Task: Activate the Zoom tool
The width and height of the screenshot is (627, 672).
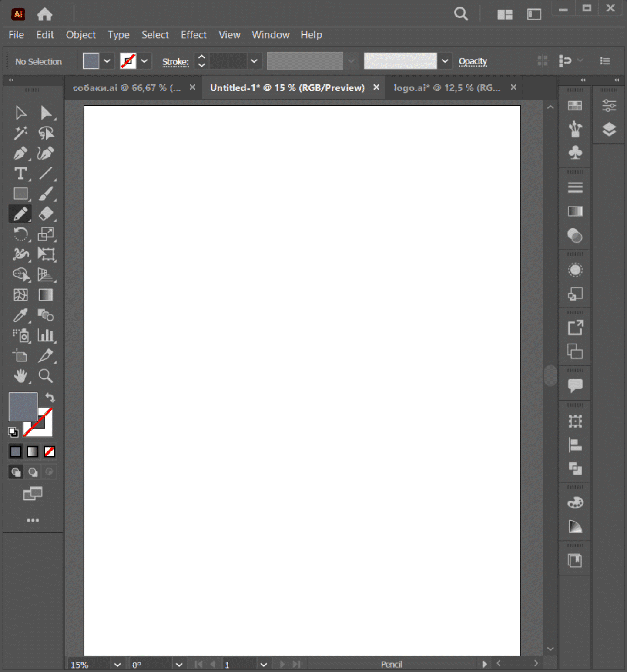Action: click(x=46, y=376)
